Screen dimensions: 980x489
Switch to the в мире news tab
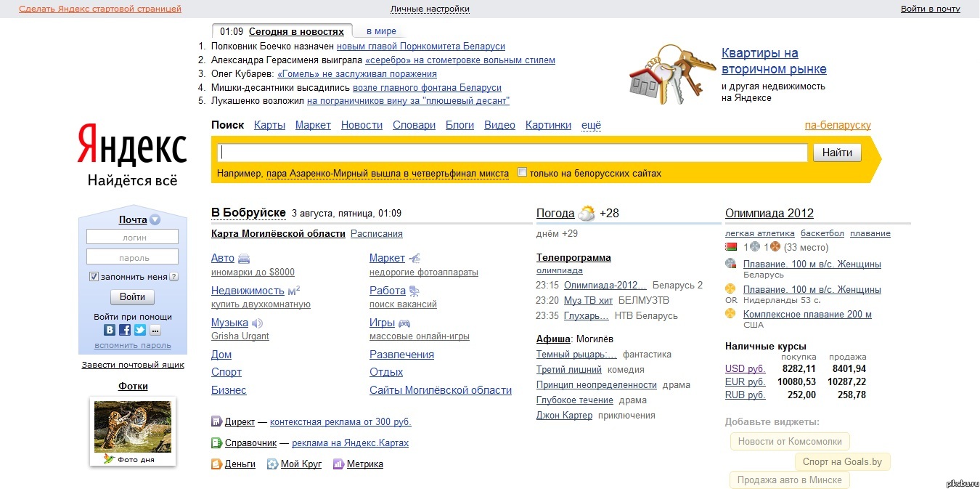pos(381,31)
